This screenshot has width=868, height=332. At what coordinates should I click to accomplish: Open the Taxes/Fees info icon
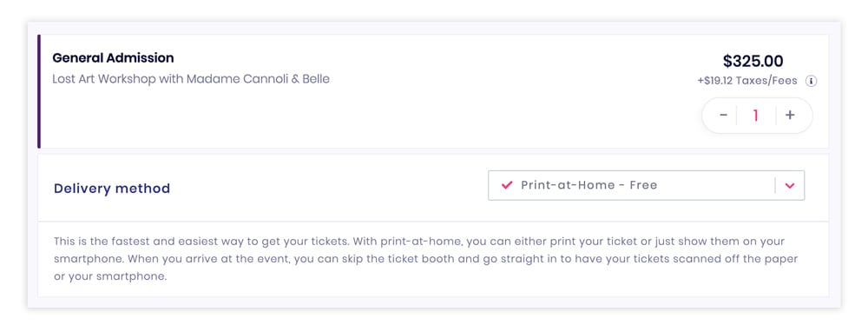click(x=811, y=81)
